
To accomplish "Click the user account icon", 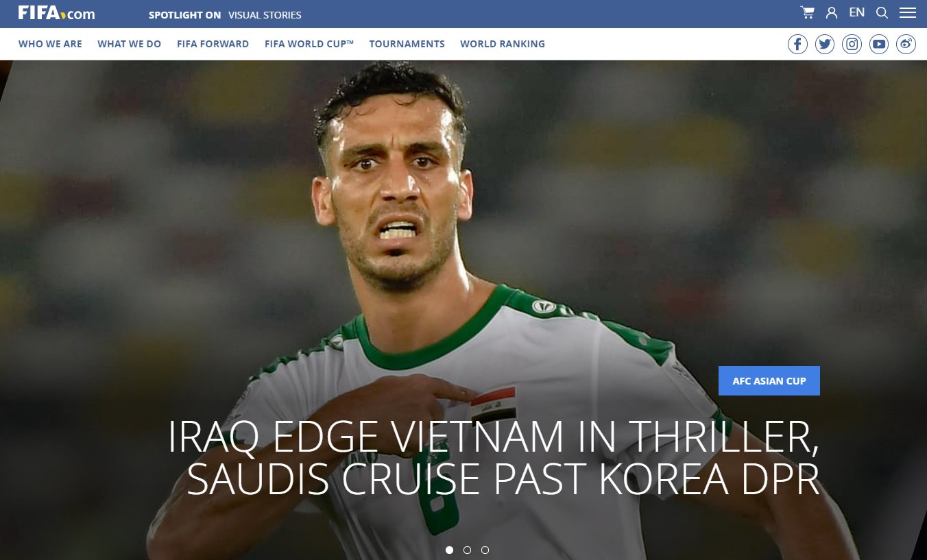I will click(832, 13).
